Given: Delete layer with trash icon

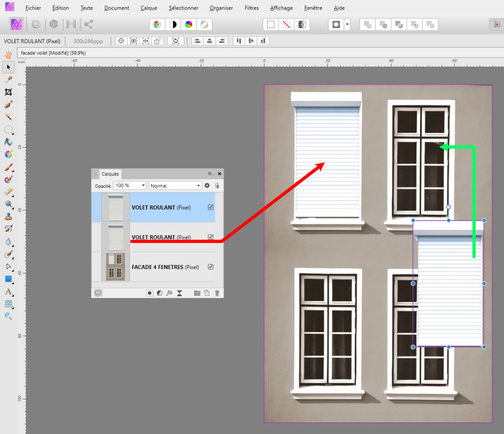Looking at the screenshot, I should click(x=217, y=293).
